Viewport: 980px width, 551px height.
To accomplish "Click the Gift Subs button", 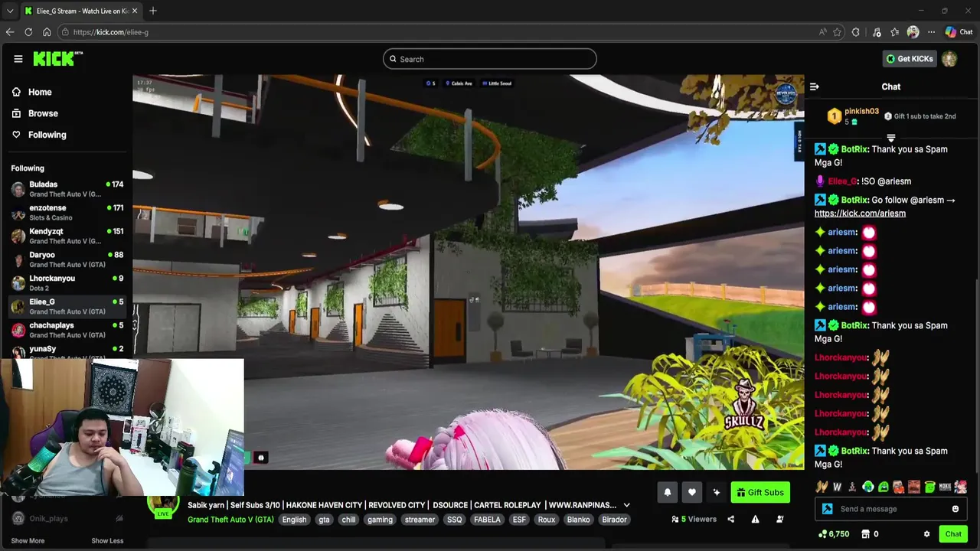I will 759,493.
